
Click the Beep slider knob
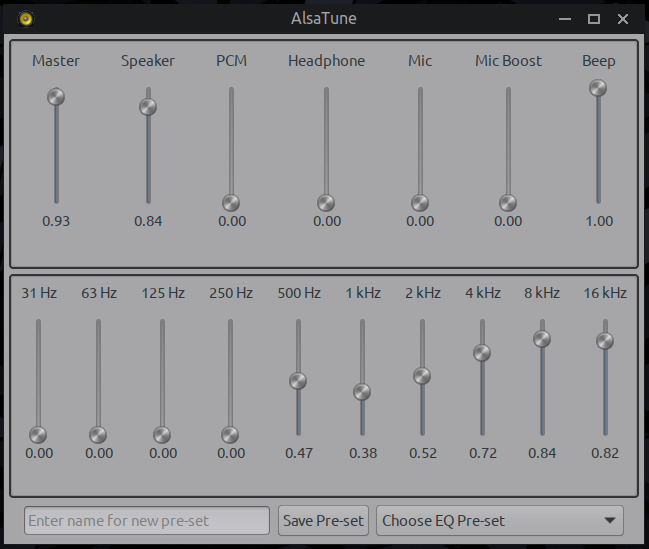[x=598, y=88]
